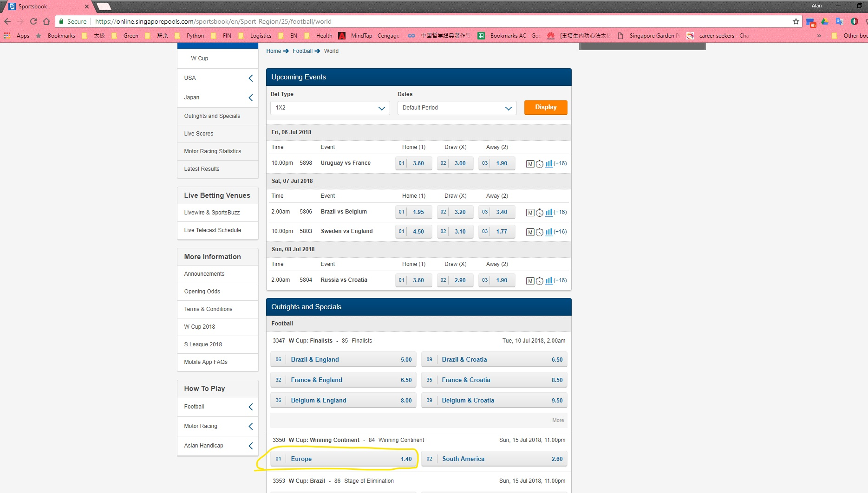Click the stopwatch icon for Brazil vs Belgium

(x=540, y=213)
